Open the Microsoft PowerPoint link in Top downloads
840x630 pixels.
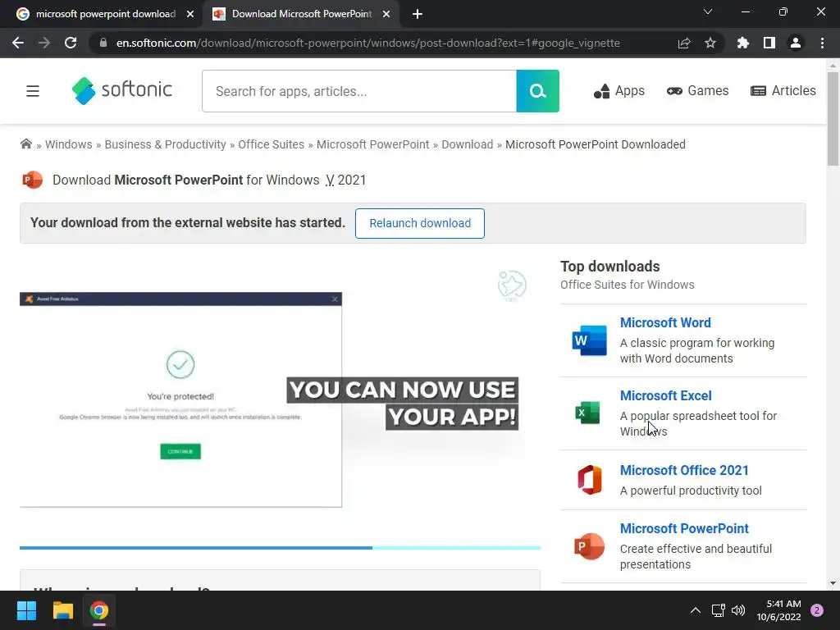[684, 528]
